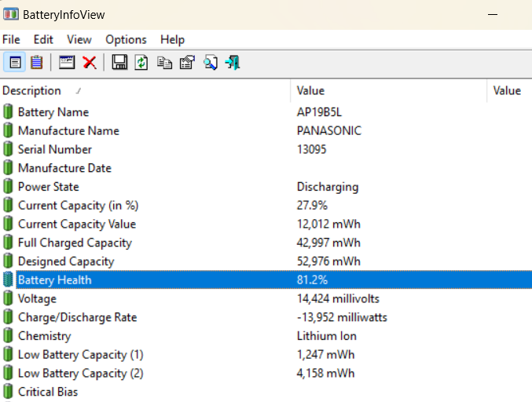Sort by the Description column header

pos(145,90)
